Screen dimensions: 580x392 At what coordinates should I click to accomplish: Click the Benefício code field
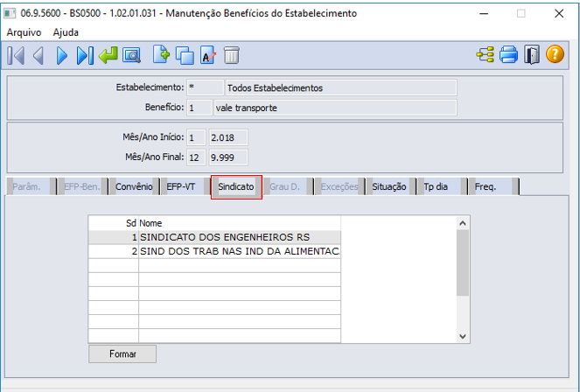(199, 108)
